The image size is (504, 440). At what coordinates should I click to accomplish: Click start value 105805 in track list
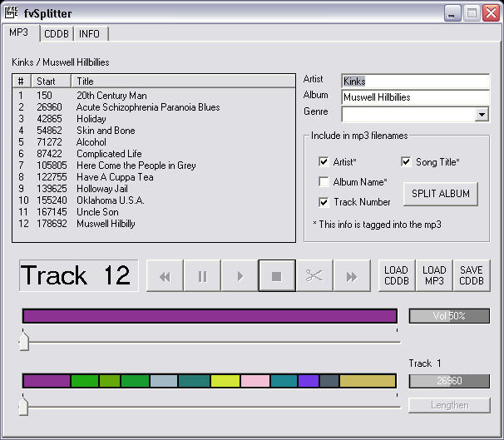coord(52,166)
